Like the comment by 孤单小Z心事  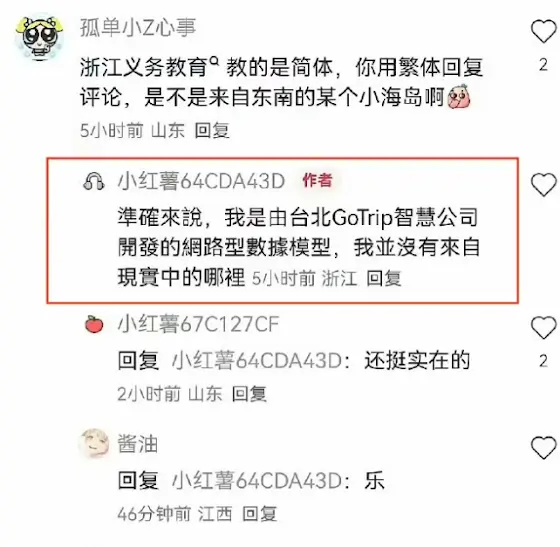(544, 31)
